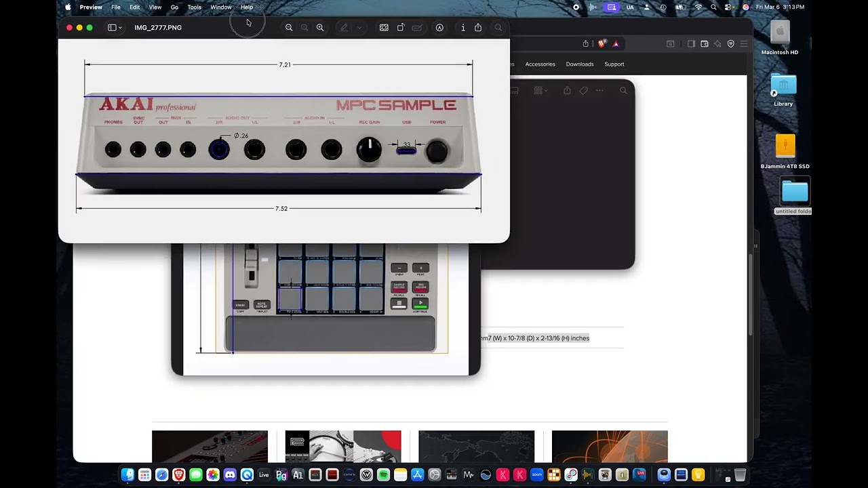Rotate the image using the rotate icon
868x488 pixels.
[401, 28]
